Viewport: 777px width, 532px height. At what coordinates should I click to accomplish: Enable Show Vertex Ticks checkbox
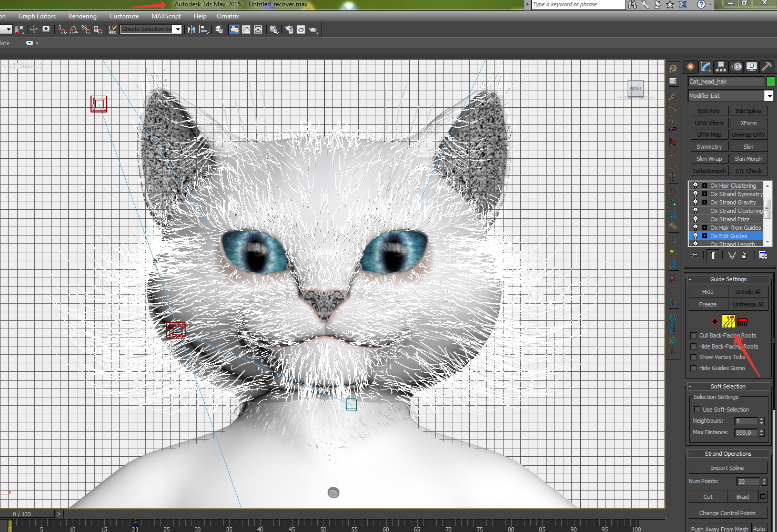click(x=694, y=357)
